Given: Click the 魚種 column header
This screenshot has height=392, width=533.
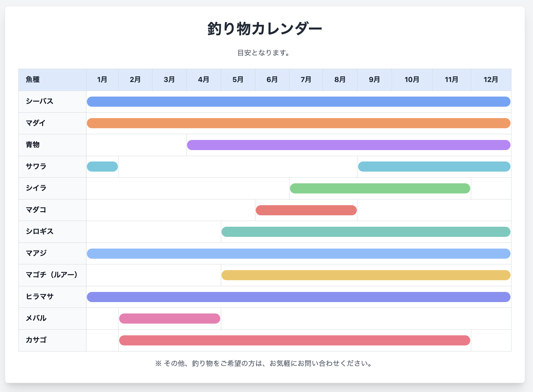Looking at the screenshot, I should (x=33, y=79).
